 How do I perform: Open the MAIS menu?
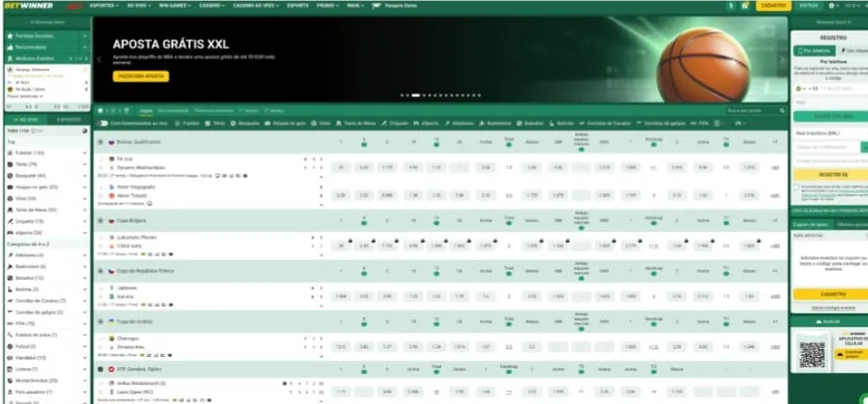click(x=354, y=6)
